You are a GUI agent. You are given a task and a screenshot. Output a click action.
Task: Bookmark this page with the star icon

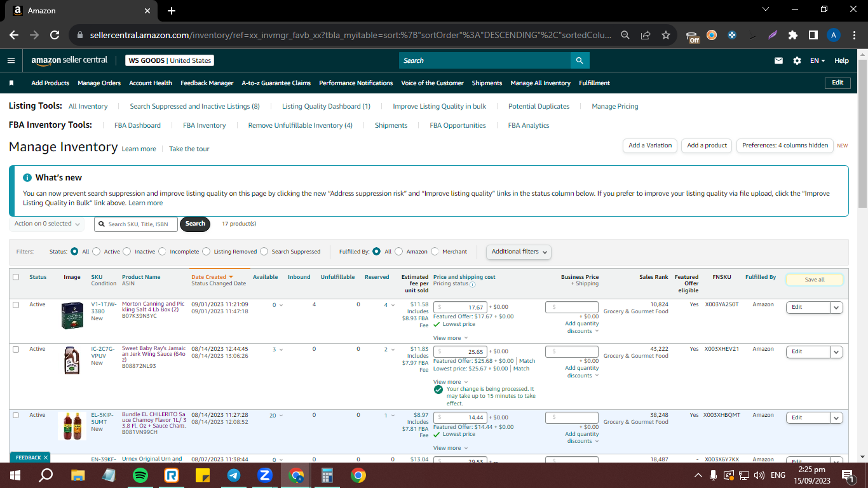665,35
